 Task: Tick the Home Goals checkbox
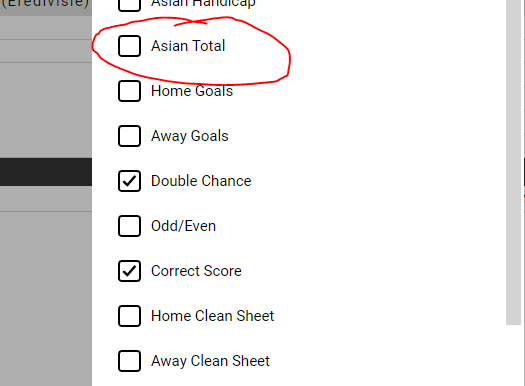pyautogui.click(x=129, y=91)
